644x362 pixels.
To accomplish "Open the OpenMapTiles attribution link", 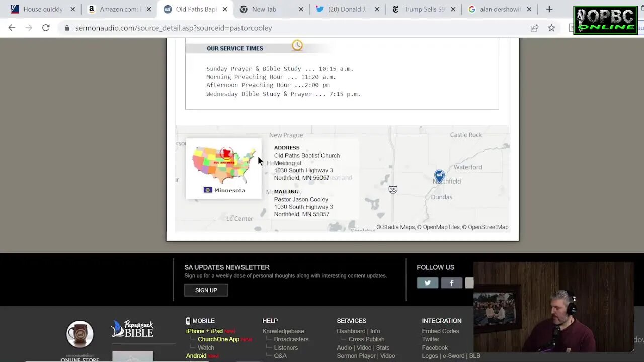I will [x=438, y=227].
